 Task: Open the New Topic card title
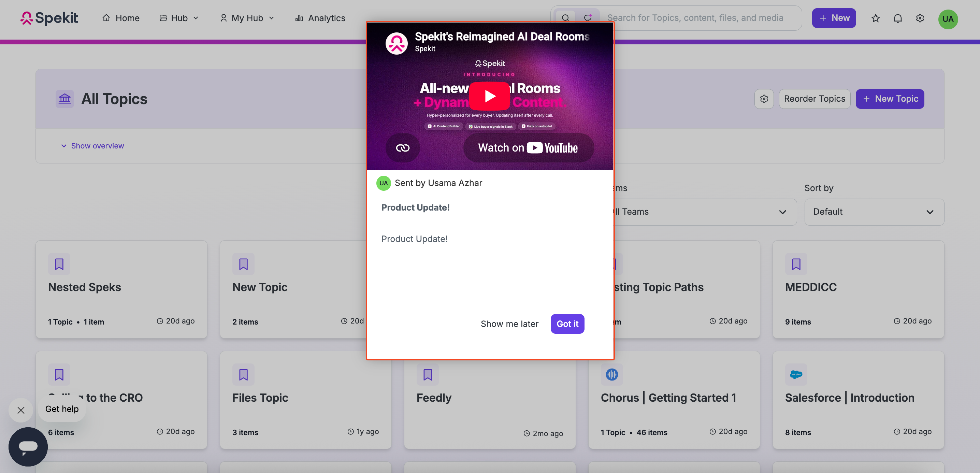click(260, 287)
